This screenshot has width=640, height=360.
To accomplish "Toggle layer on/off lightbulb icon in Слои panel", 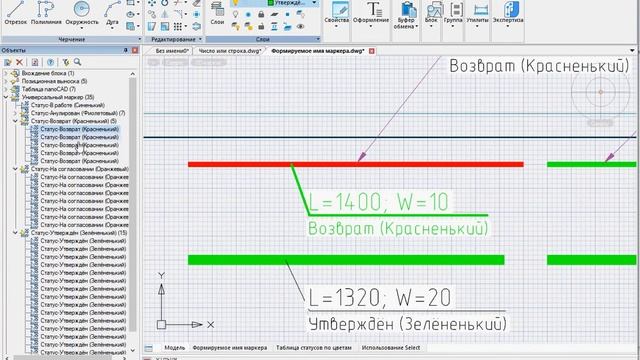I will click(x=236, y=14).
